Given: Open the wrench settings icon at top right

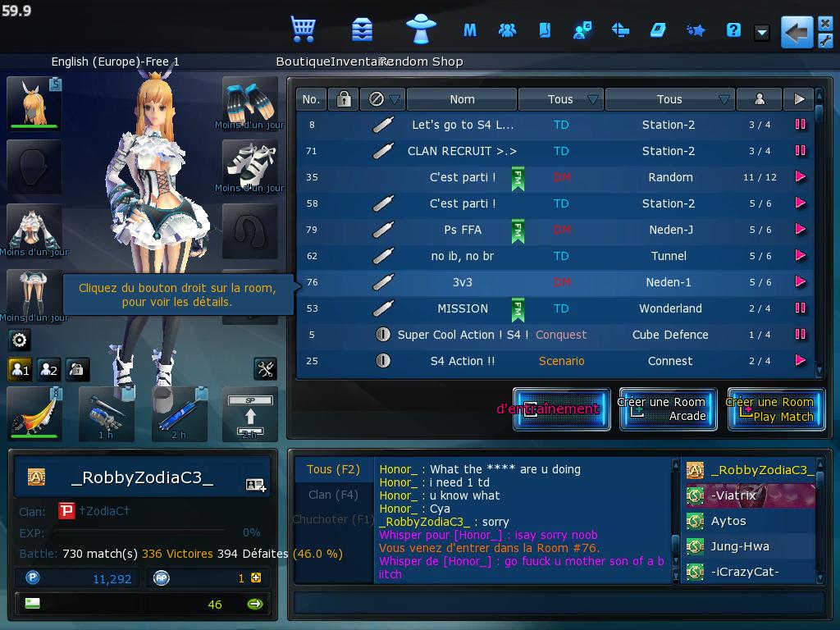Looking at the screenshot, I should (825, 41).
